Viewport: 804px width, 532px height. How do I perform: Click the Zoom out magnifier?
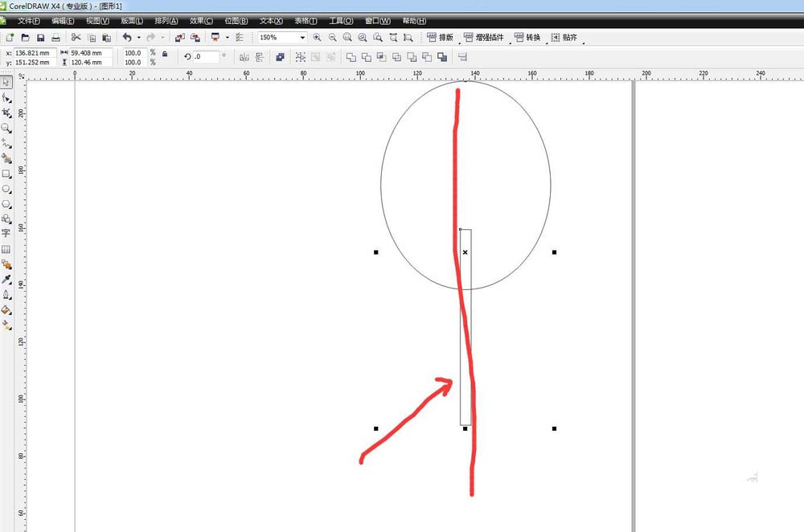[333, 38]
